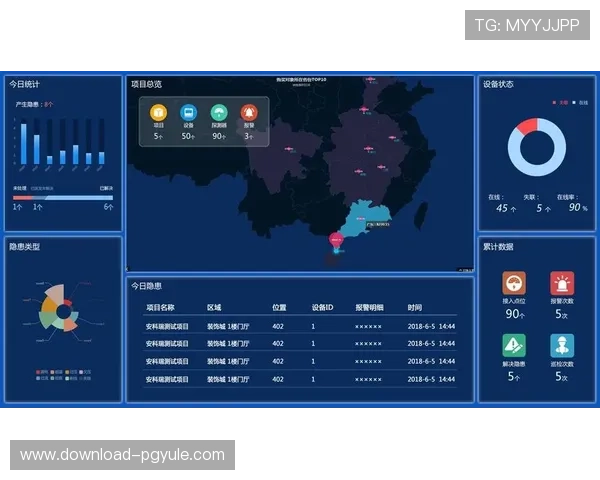Open the green 探测器 detector icon
Image resolution: width=600 pixels, height=480 pixels.
click(x=219, y=113)
